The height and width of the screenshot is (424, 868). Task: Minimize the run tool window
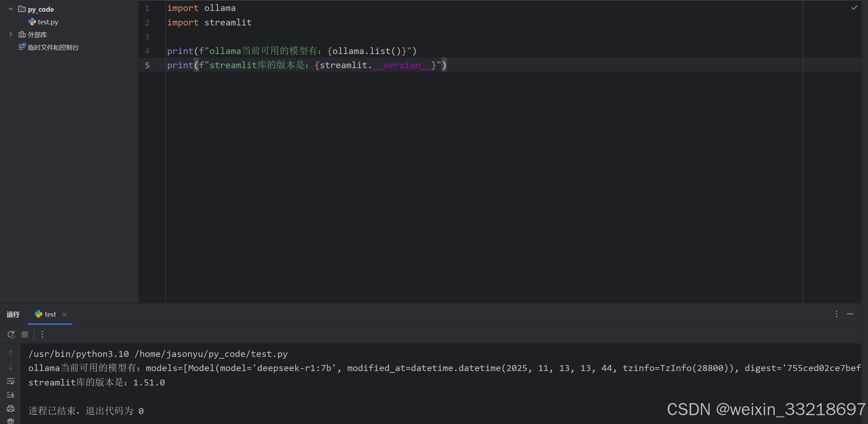pyautogui.click(x=850, y=314)
